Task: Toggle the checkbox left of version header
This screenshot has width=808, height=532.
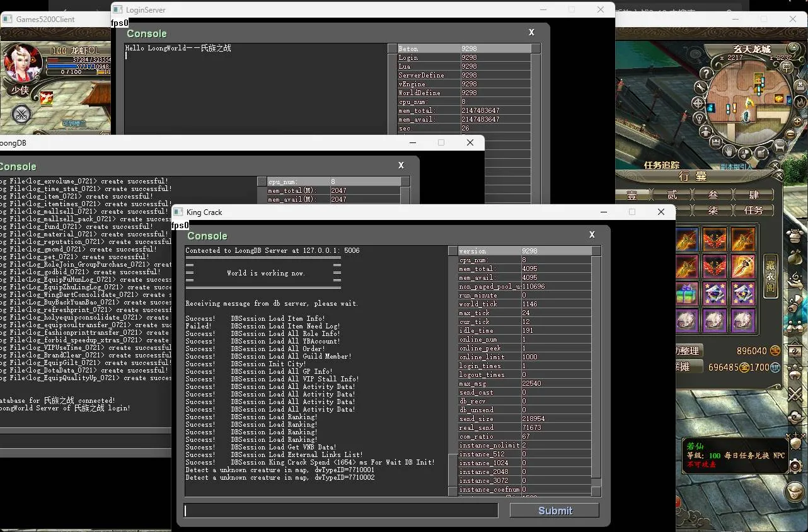Action: point(453,251)
